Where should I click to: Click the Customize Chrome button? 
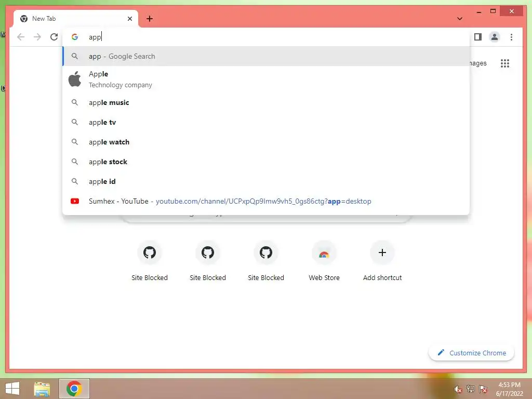coord(472,353)
